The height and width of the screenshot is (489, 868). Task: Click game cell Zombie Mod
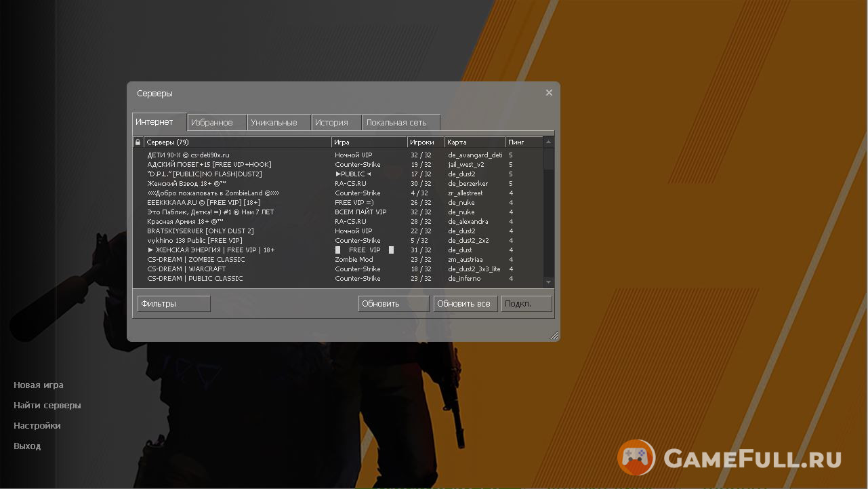pos(354,260)
